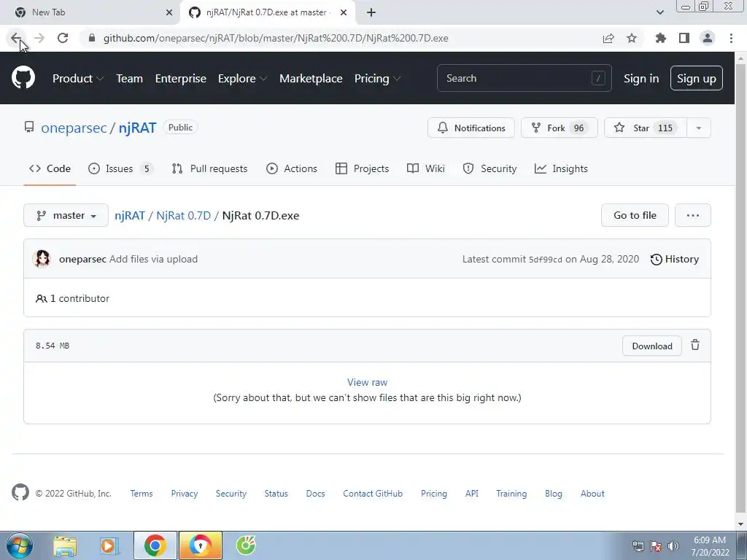Open commit History link
The image size is (747, 560).
(x=675, y=259)
